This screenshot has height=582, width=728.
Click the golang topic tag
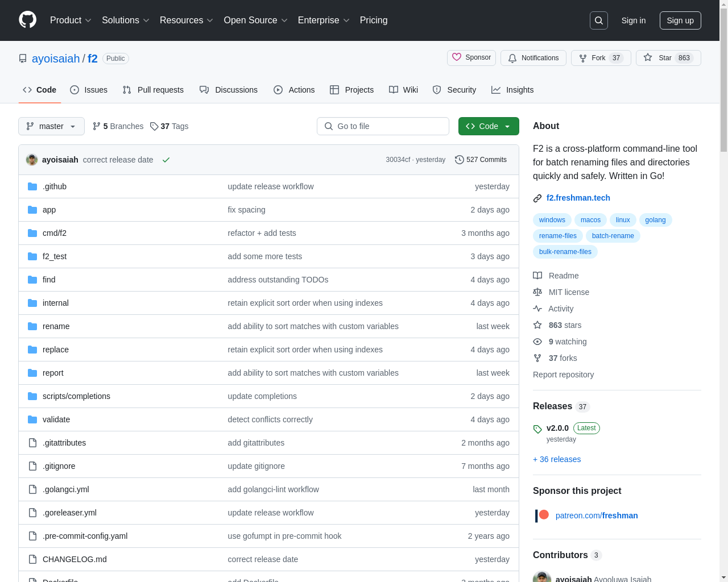[655, 220]
